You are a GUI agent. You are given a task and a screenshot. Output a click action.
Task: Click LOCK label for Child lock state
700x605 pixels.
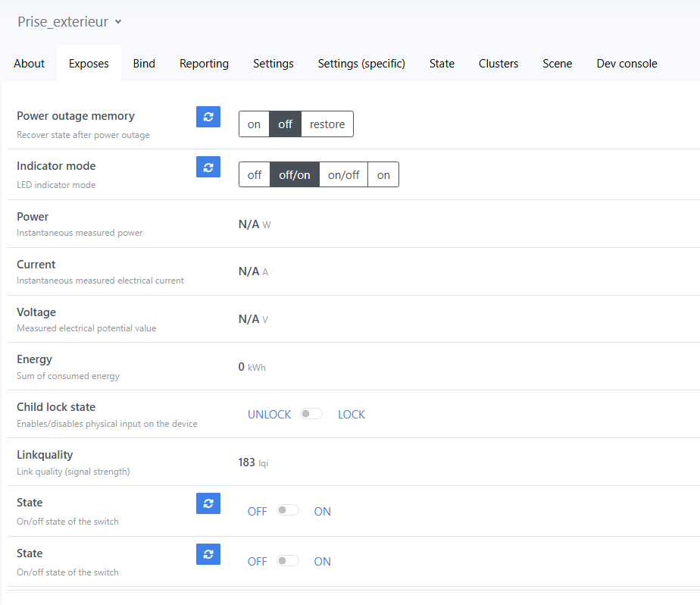(352, 415)
